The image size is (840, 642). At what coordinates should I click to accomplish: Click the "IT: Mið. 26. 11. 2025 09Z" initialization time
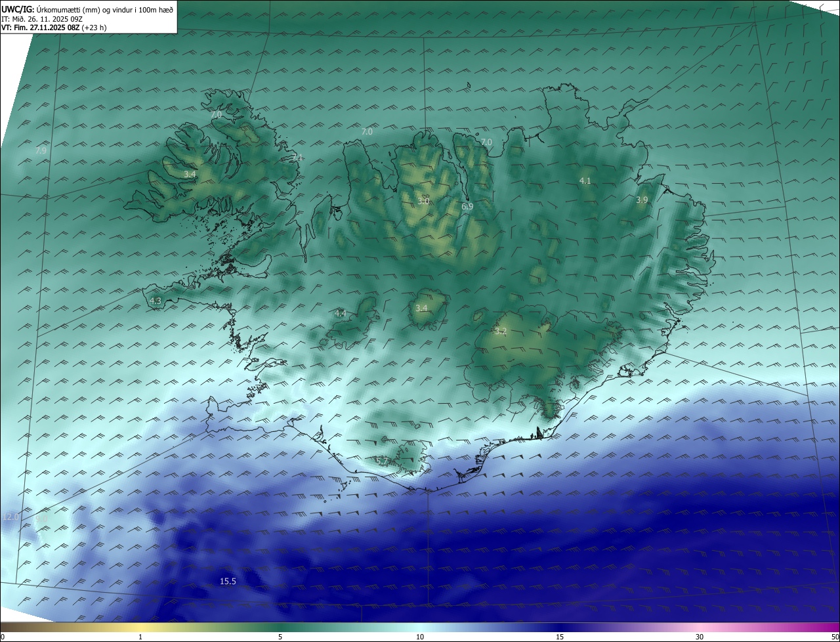point(42,18)
